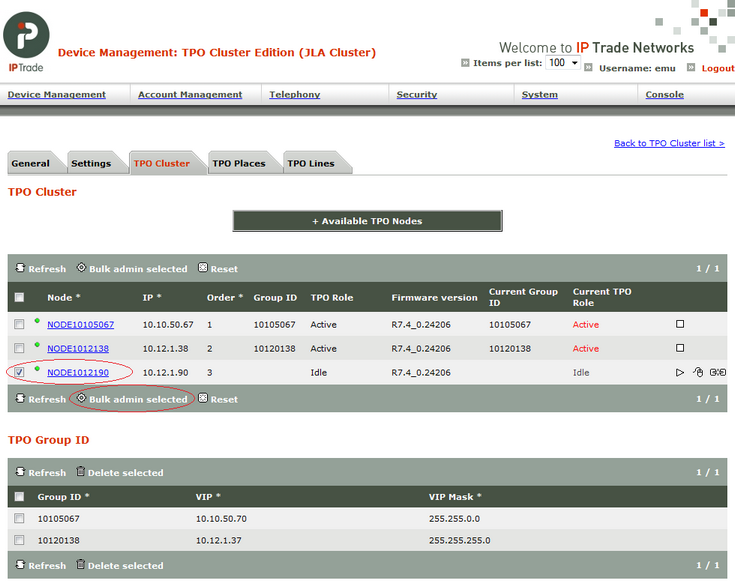Open NODE1012138 link
Viewport: 735px width, 581px height.
78,348
